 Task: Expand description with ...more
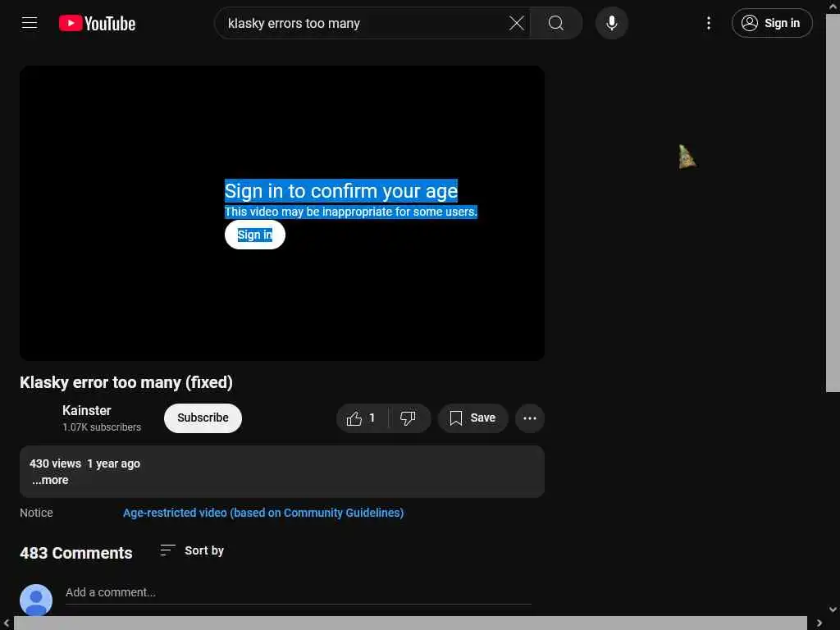coord(50,480)
